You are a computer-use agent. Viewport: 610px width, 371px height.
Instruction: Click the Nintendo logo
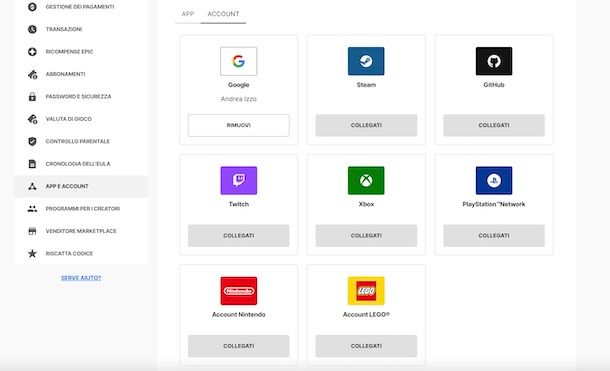point(238,291)
